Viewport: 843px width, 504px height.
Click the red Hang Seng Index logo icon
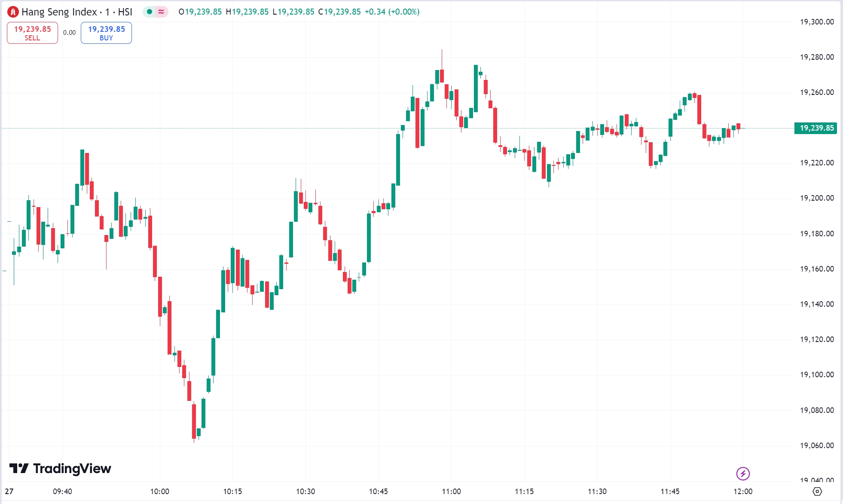pos(13,12)
